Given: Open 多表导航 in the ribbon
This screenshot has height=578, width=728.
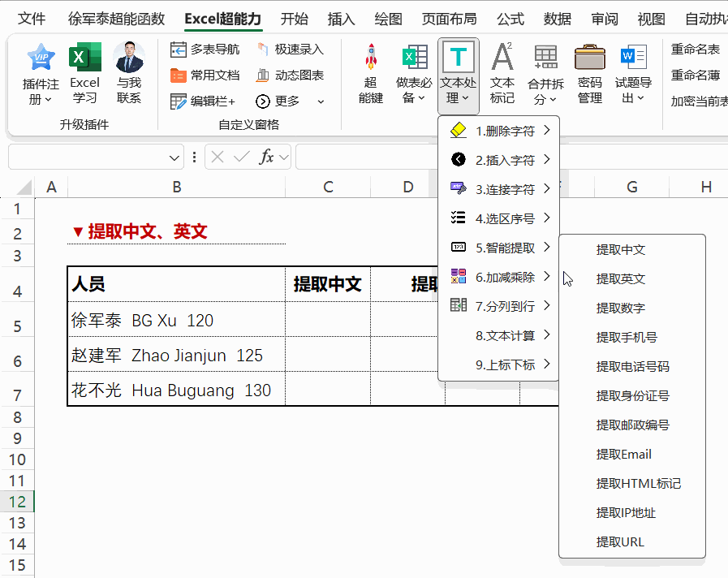Looking at the screenshot, I should coord(205,50).
